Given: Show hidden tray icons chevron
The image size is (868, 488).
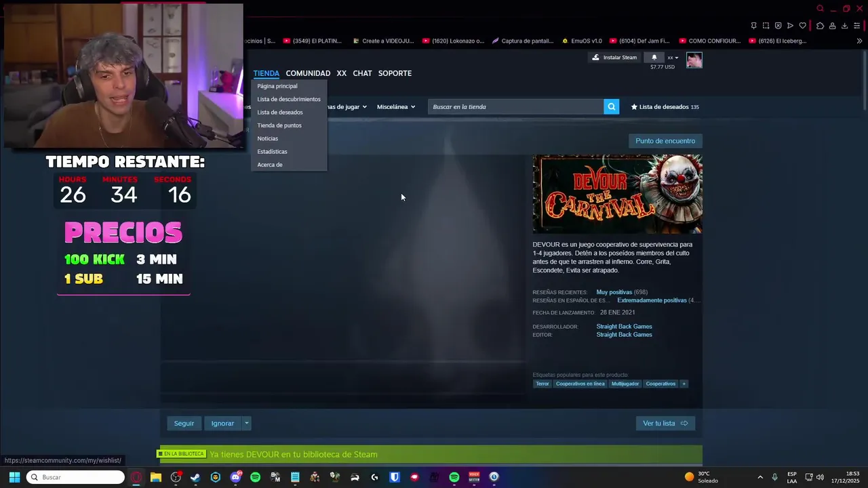Looking at the screenshot, I should coord(760,477).
